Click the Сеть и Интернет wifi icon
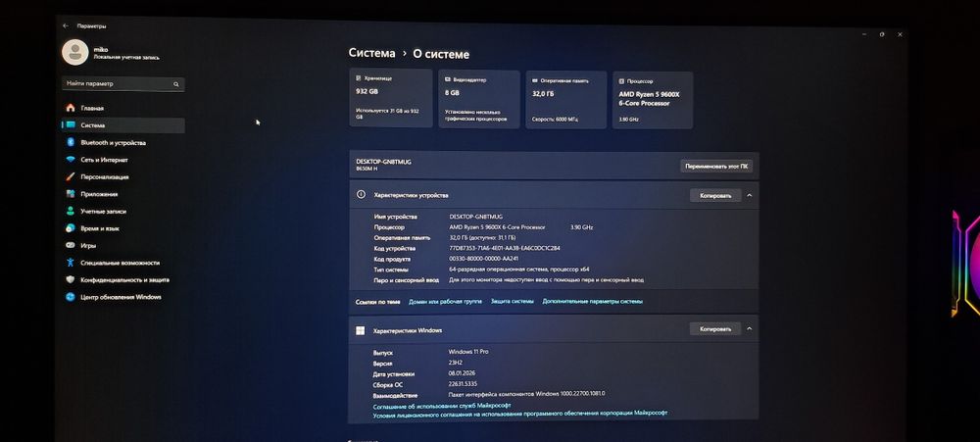980x442 pixels. 71,160
